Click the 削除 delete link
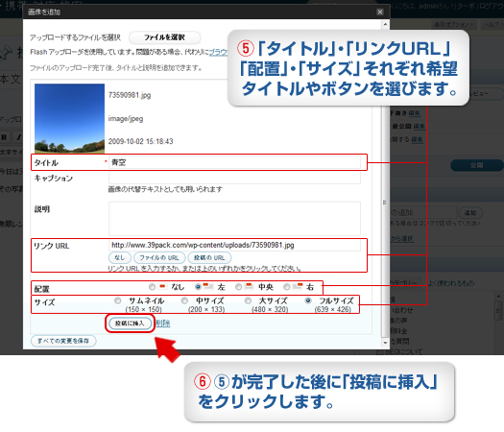 click(163, 324)
